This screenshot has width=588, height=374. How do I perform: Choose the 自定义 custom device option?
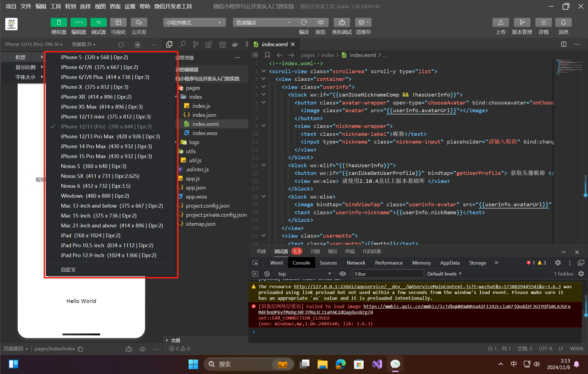[68, 269]
